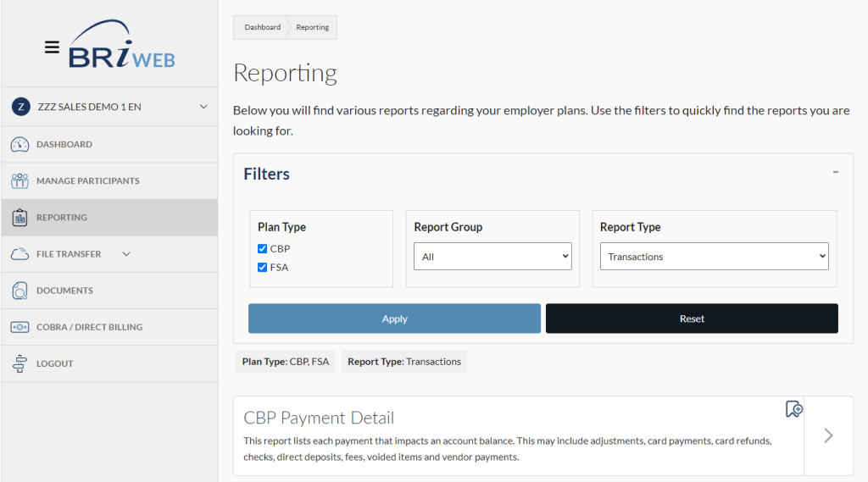This screenshot has height=482, width=868.
Task: Go to Dashboard in the breadcrumb
Action: click(262, 27)
